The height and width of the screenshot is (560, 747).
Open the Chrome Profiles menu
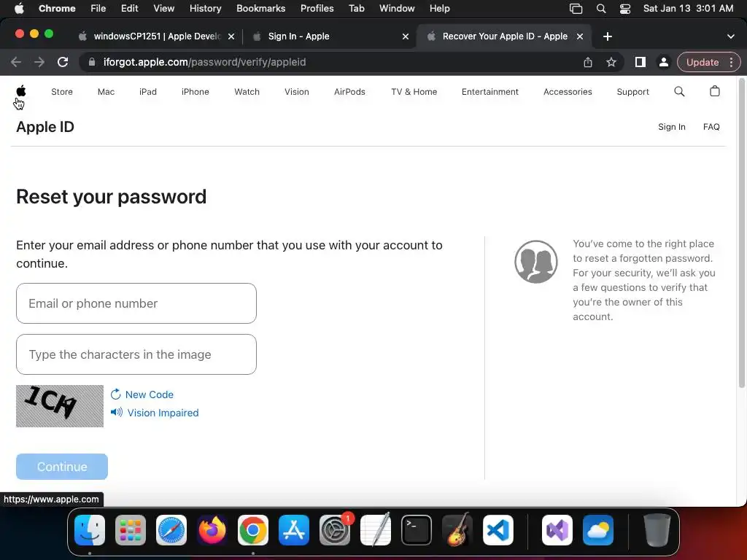coord(317,9)
